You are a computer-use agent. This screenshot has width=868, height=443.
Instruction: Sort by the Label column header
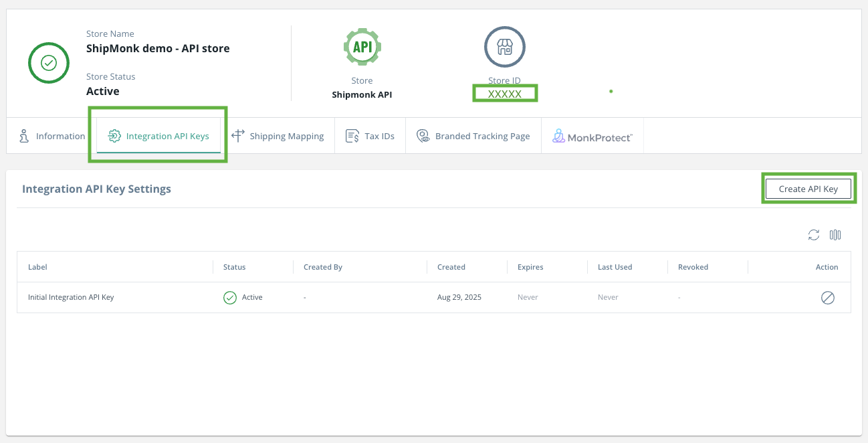point(37,267)
